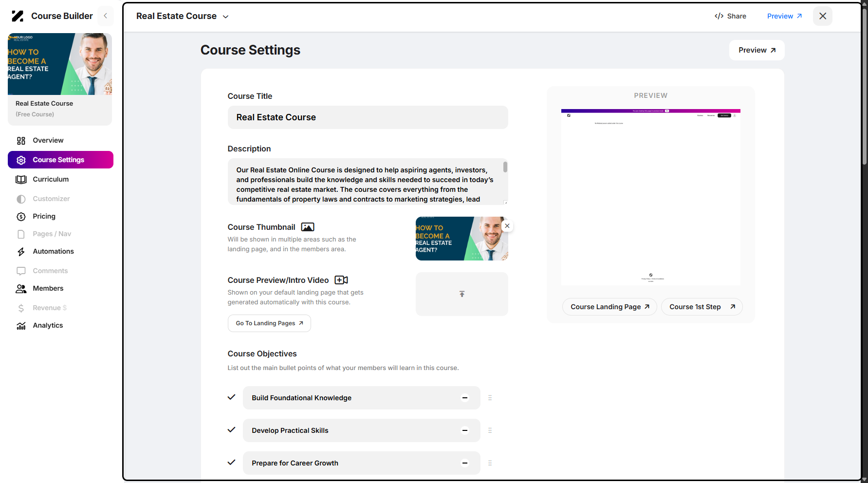Click the Revenue dollar sign icon
Viewport: 868px width, 483px height.
click(x=21, y=308)
